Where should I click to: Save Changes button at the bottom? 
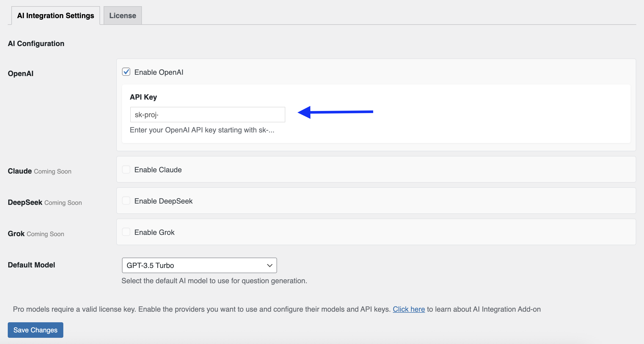[35, 330]
